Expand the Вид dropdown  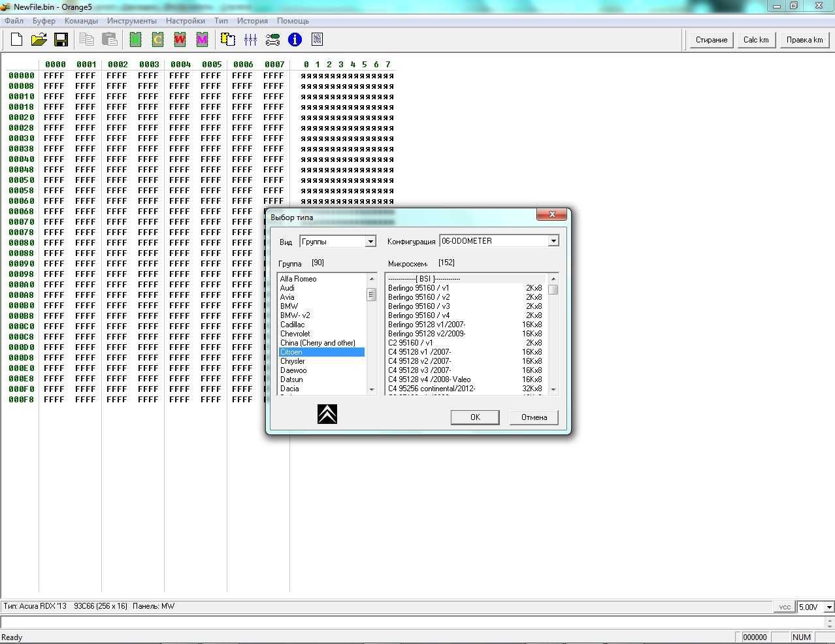[x=370, y=242]
